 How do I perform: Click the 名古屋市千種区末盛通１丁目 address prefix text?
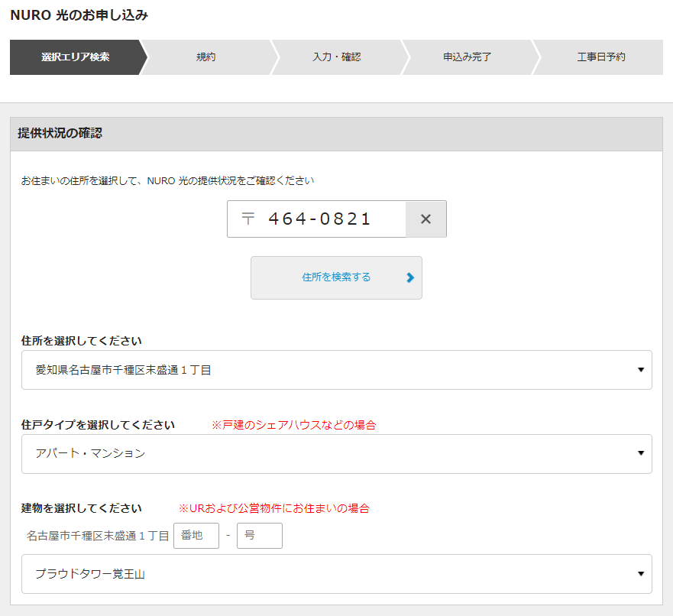[98, 536]
